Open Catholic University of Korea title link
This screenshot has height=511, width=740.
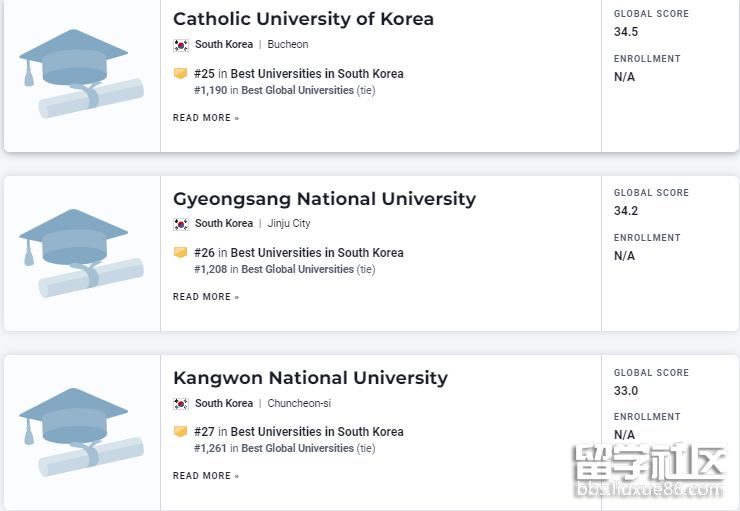tap(303, 19)
